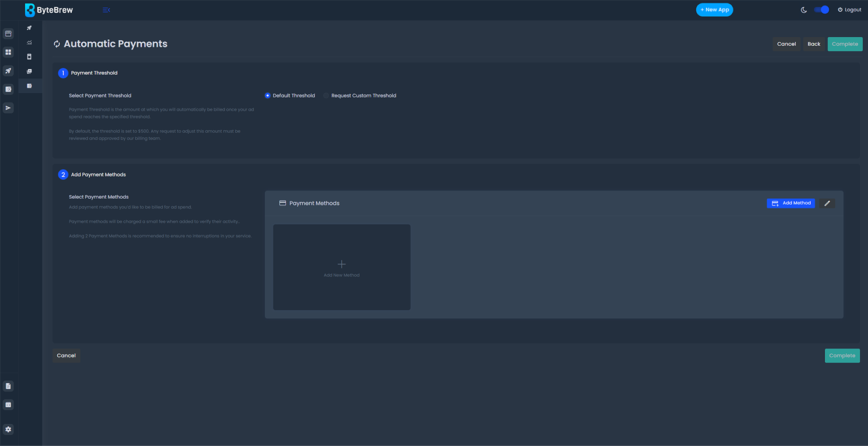Open the four-square dashboard grid icon
This screenshot has height=446, width=868.
click(x=8, y=52)
